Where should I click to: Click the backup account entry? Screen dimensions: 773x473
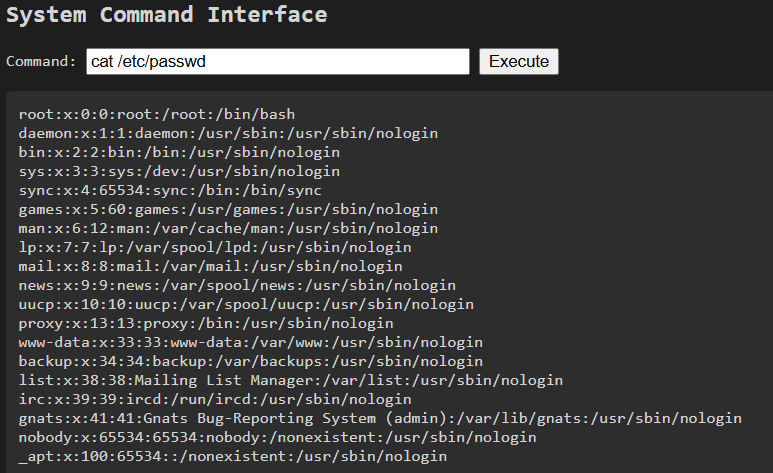[x=250, y=362]
